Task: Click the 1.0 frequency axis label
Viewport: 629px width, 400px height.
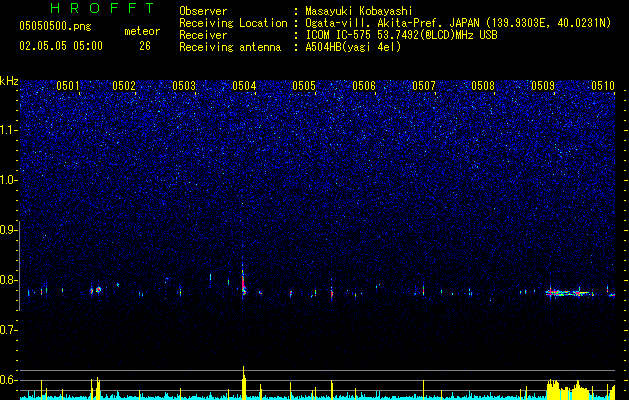Action: 9,180
